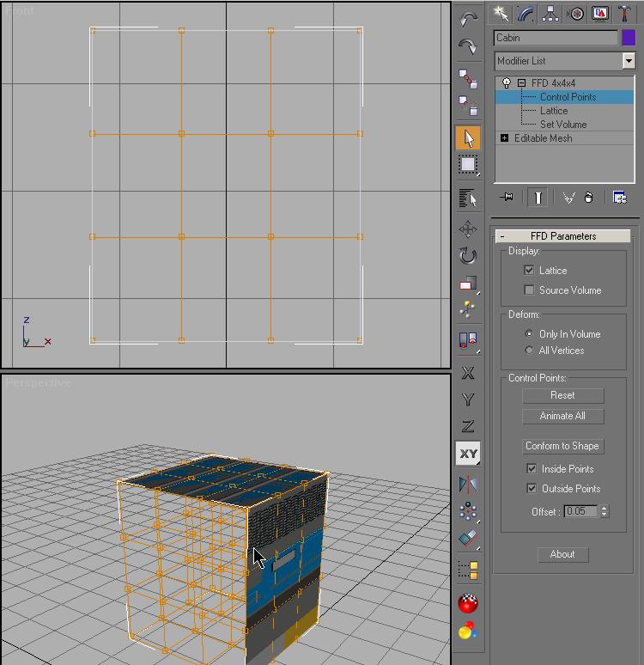The width and height of the screenshot is (644, 665).
Task: Click the Array tool icon
Action: pos(468,511)
